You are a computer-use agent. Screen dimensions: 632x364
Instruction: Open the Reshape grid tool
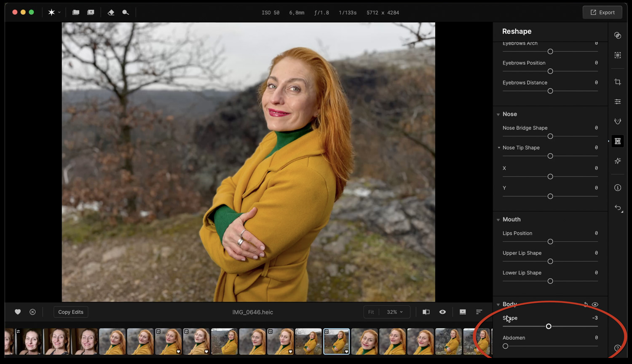coord(618,141)
